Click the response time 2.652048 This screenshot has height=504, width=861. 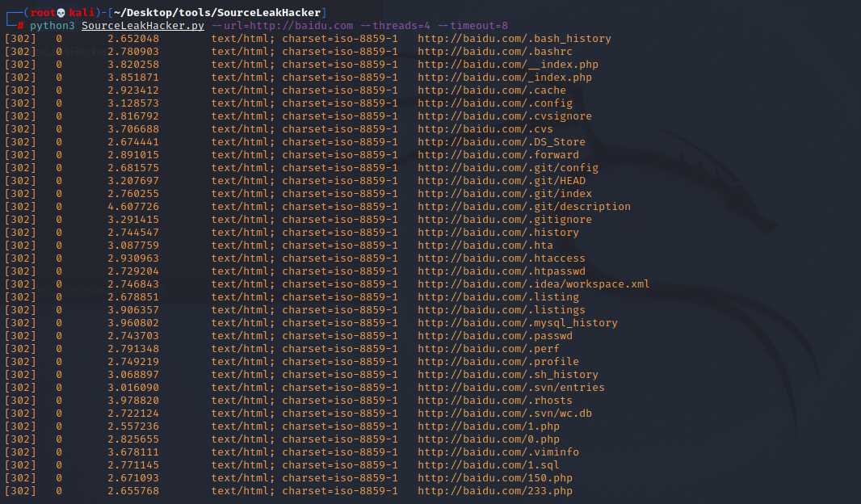(x=133, y=39)
